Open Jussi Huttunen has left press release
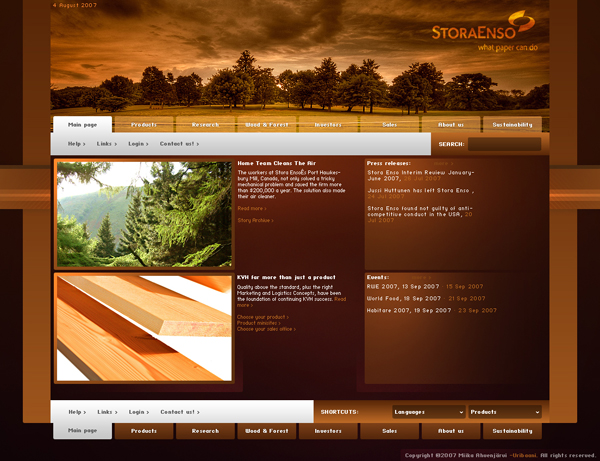 421,193
